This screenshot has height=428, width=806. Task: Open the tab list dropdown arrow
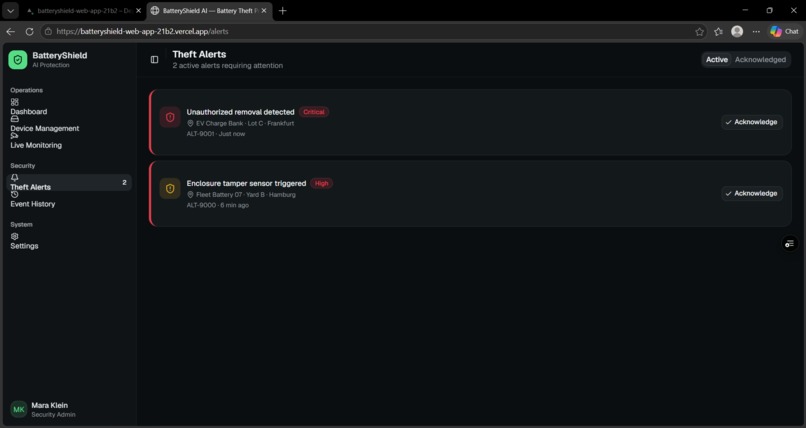(x=10, y=11)
